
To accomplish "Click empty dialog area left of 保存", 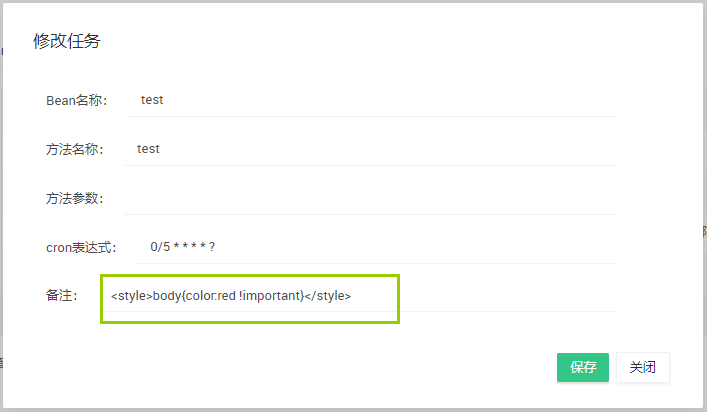I will (x=300, y=367).
